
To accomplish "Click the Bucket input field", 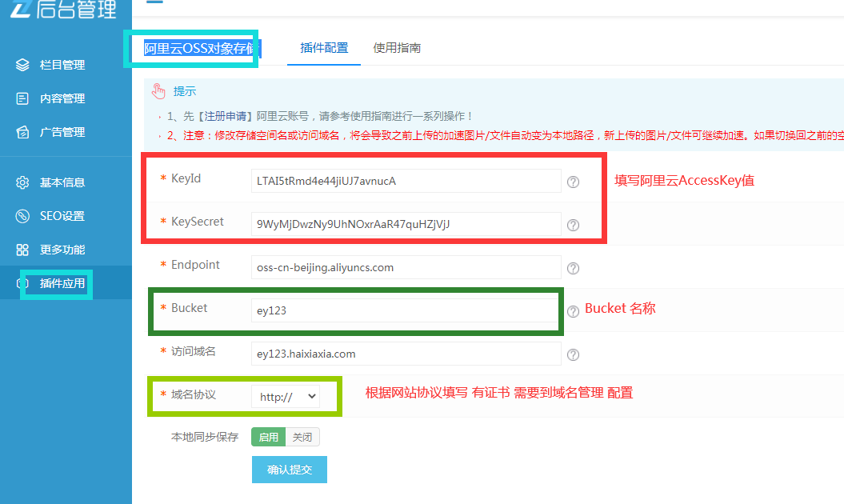I will [406, 310].
